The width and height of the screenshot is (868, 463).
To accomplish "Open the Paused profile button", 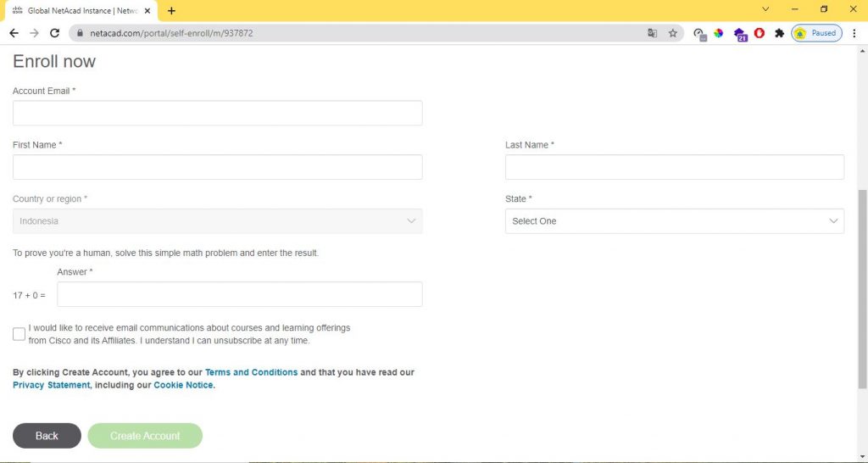I will coord(816,33).
